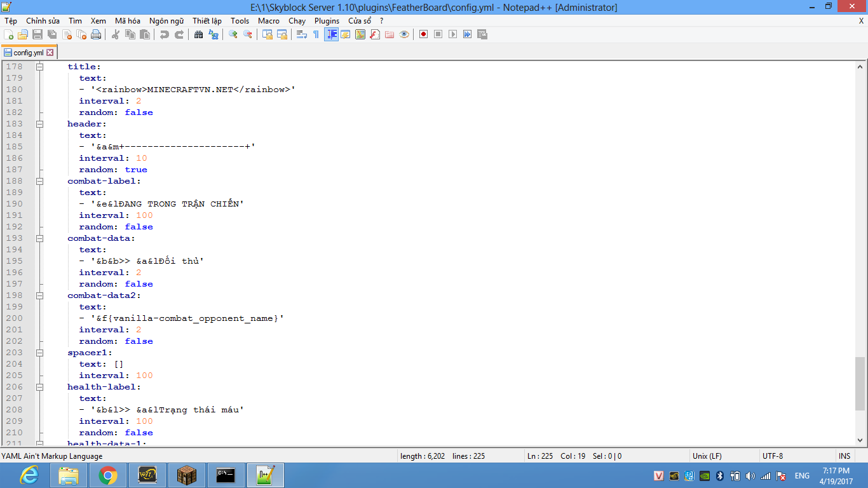Click the Undo arrow icon

(165, 34)
